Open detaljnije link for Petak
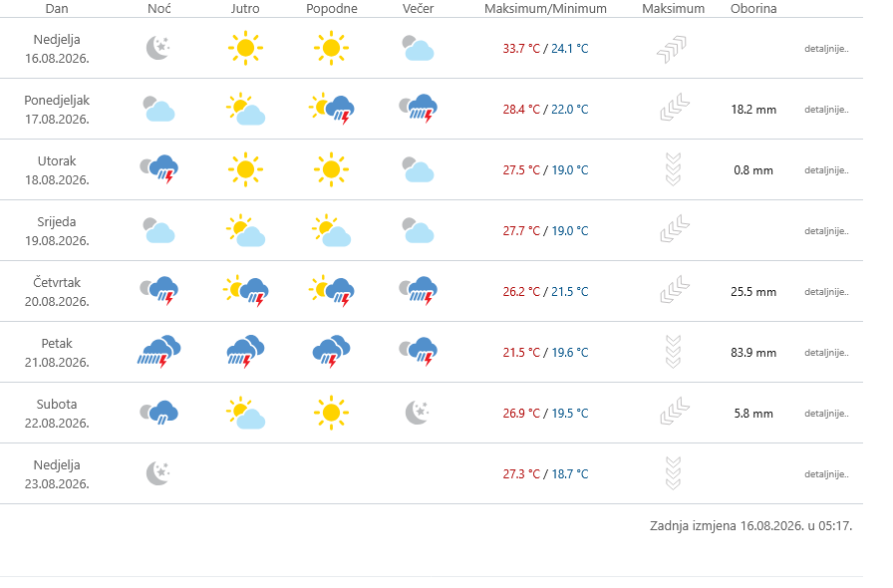Screen dimensions: 893x588 pos(826,353)
